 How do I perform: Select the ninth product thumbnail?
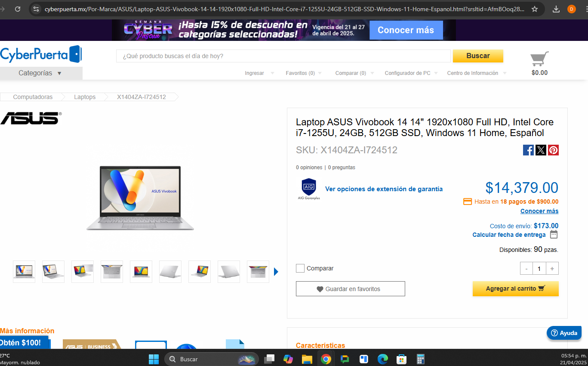(x=258, y=272)
